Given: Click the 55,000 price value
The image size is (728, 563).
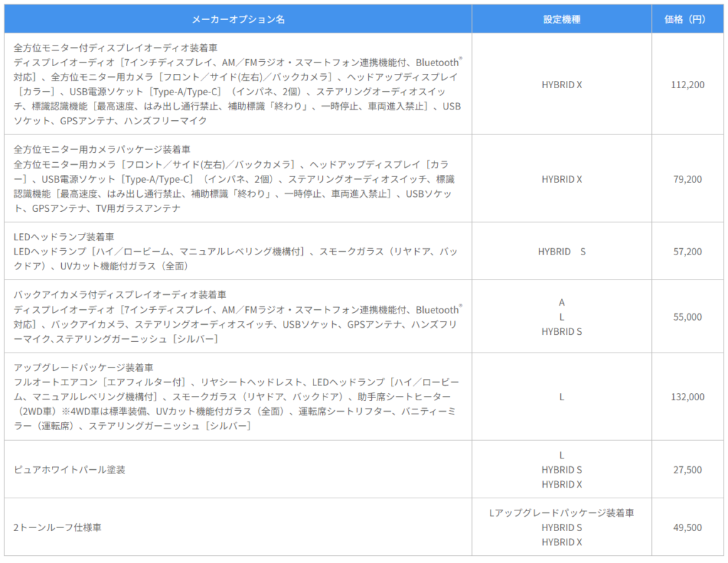Looking at the screenshot, I should click(x=687, y=317).
